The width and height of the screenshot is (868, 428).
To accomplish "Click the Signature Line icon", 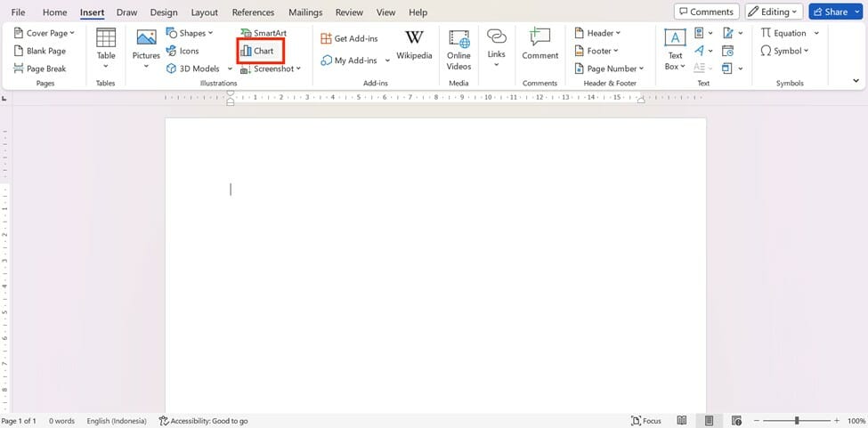I will tap(728, 33).
